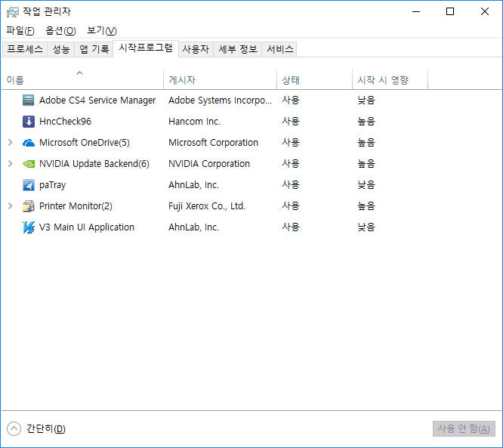Select the NVIDIA Update Backend(6) entry name
503x448 pixels.
(94, 164)
